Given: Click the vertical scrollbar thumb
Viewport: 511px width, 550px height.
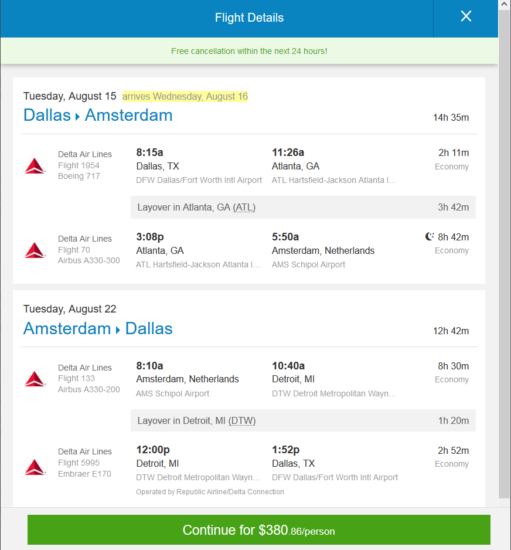Looking at the screenshot, I should [504, 254].
